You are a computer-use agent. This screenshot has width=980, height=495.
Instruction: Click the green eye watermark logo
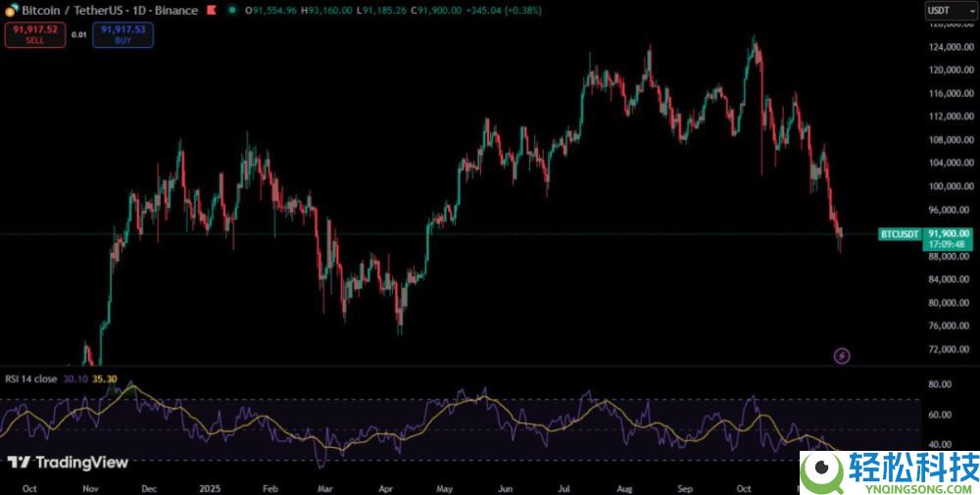[x=821, y=471]
